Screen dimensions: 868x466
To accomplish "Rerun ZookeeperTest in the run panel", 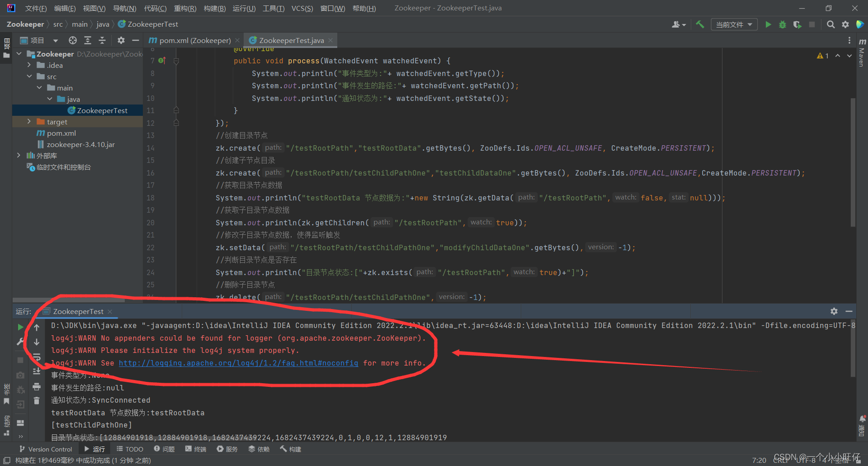I will coord(20,327).
